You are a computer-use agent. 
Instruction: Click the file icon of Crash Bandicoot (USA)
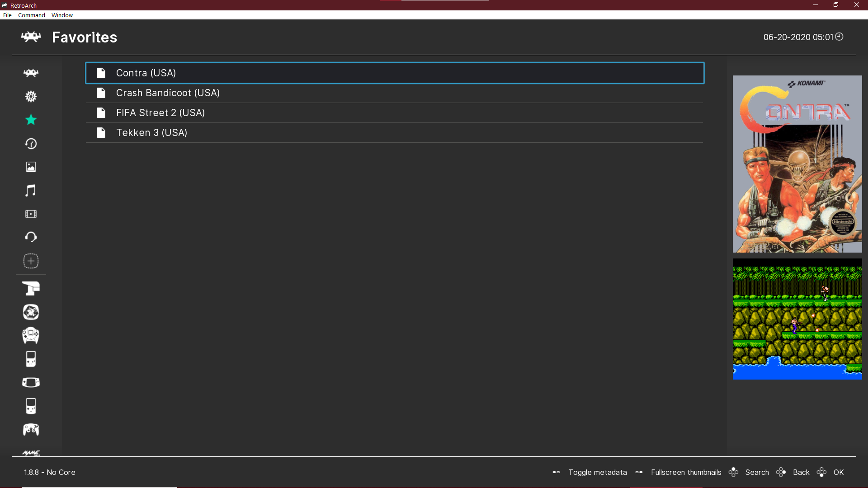click(101, 93)
